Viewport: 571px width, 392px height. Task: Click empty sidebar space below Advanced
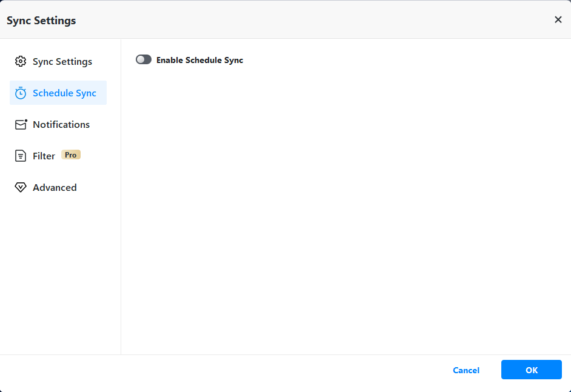pyautogui.click(x=61, y=273)
